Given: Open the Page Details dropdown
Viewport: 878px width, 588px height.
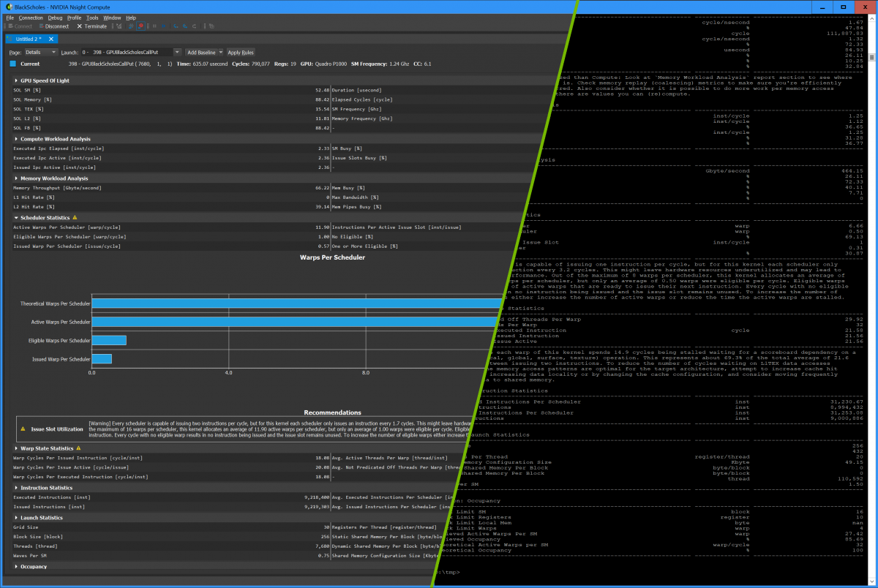Looking at the screenshot, I should [40, 53].
